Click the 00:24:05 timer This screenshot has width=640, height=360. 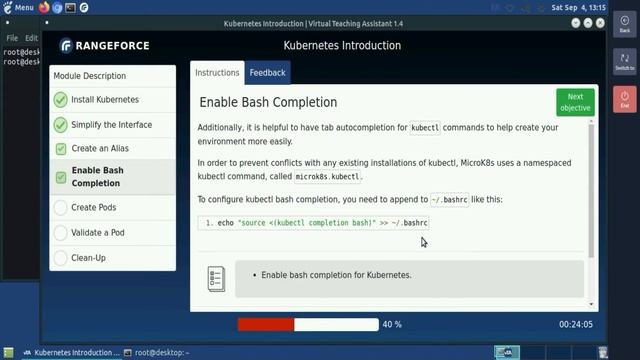(x=576, y=324)
